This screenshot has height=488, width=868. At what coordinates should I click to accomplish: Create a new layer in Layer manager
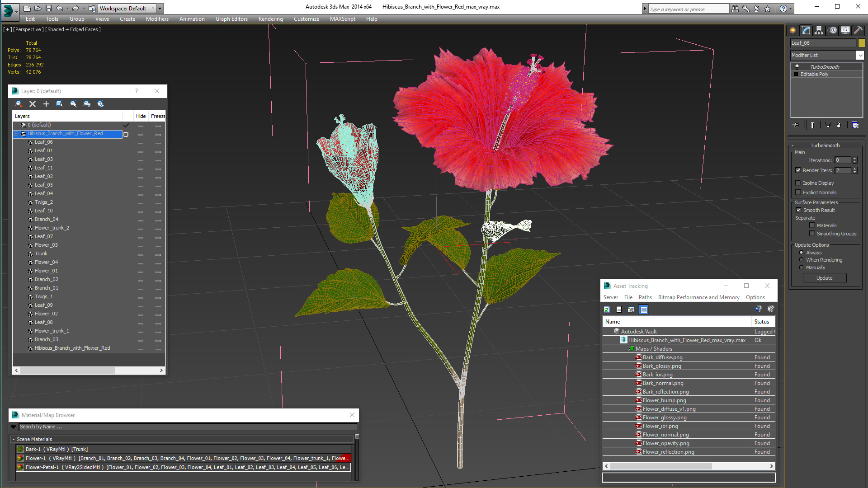pos(19,104)
